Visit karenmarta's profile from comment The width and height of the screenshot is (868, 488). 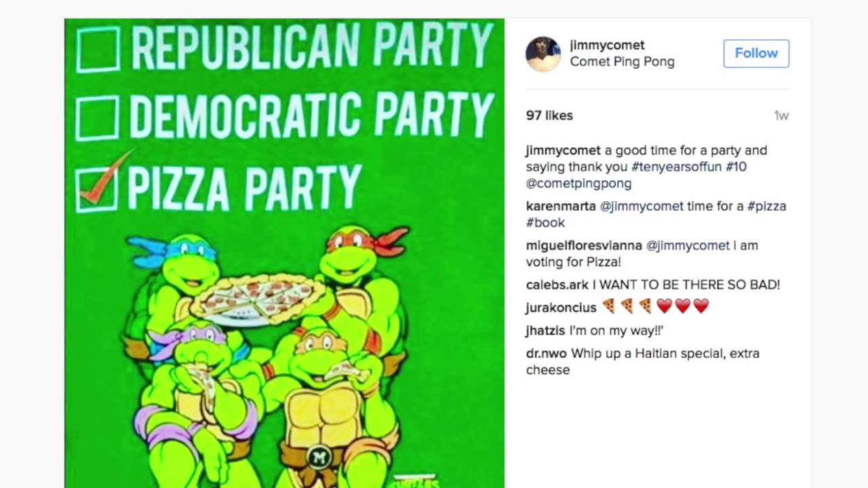(x=561, y=206)
